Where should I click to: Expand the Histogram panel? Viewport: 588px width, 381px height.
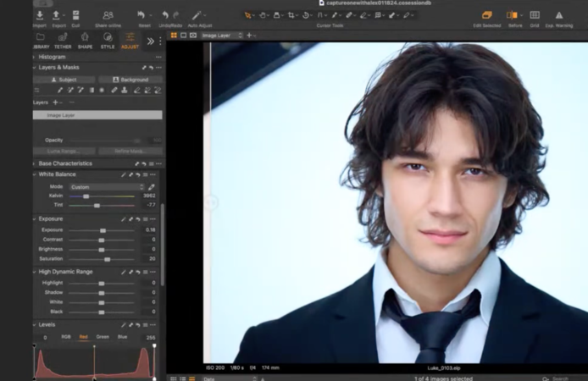click(x=35, y=57)
